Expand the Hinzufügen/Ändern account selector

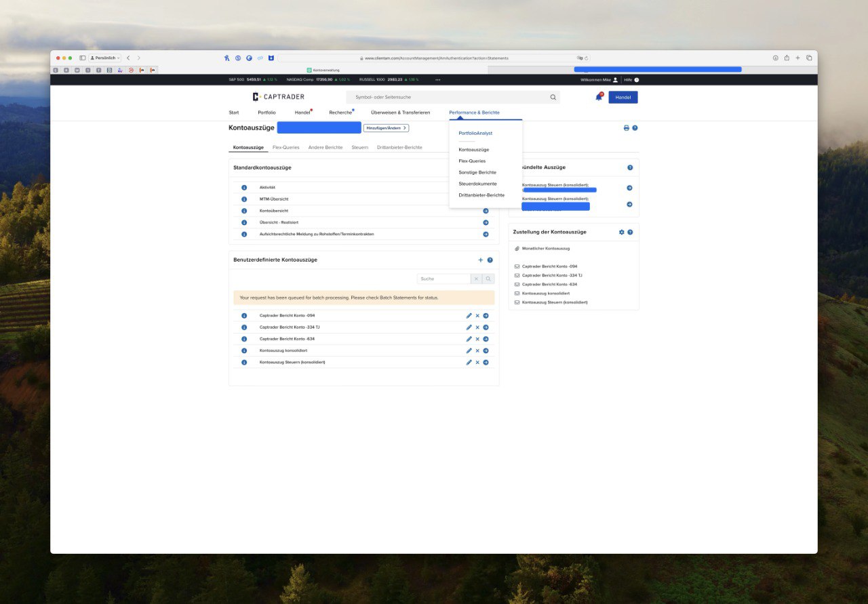coord(386,128)
